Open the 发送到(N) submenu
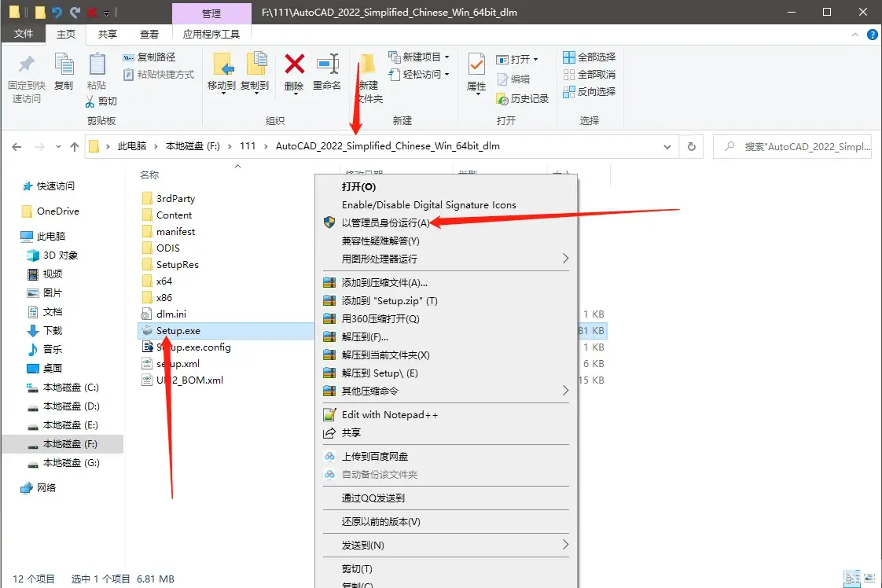This screenshot has height=588, width=882. pos(446,546)
